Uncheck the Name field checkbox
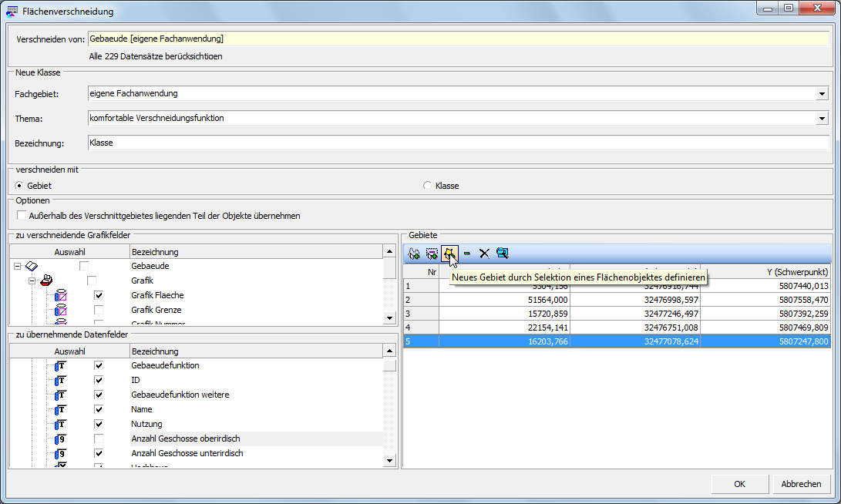The height and width of the screenshot is (504, 841). [99, 410]
